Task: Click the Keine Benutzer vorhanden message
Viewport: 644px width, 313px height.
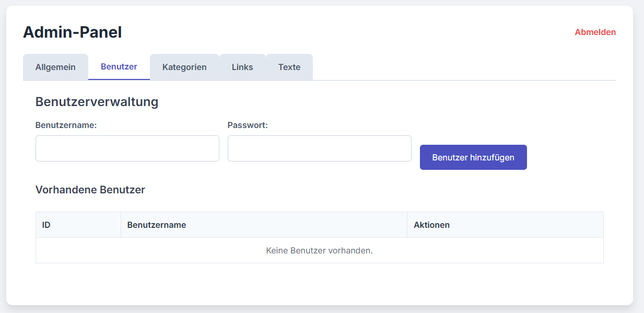Action: coord(319,250)
